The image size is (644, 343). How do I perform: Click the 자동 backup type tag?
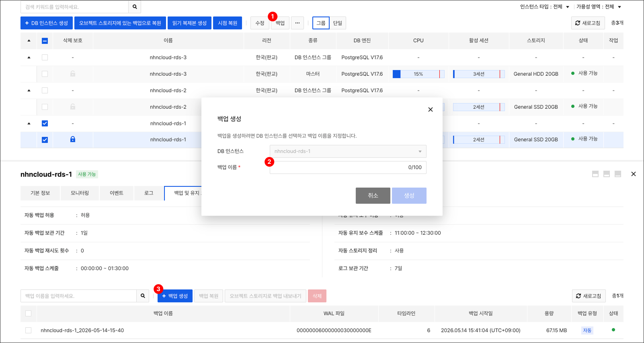[587, 331]
